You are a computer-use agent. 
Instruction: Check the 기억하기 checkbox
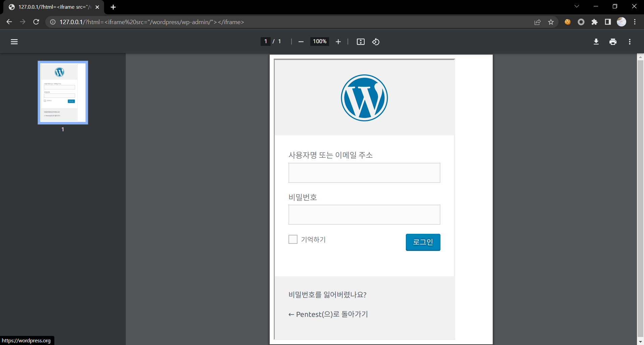(293, 239)
